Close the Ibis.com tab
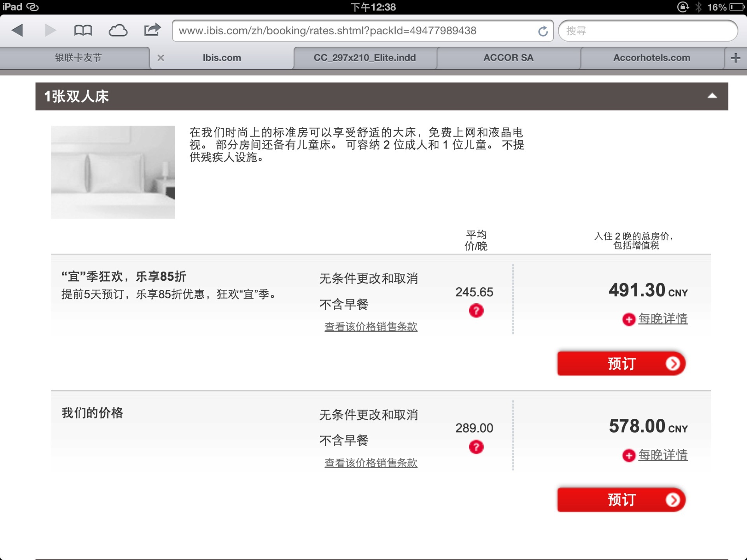The image size is (747, 560). pyautogui.click(x=161, y=58)
